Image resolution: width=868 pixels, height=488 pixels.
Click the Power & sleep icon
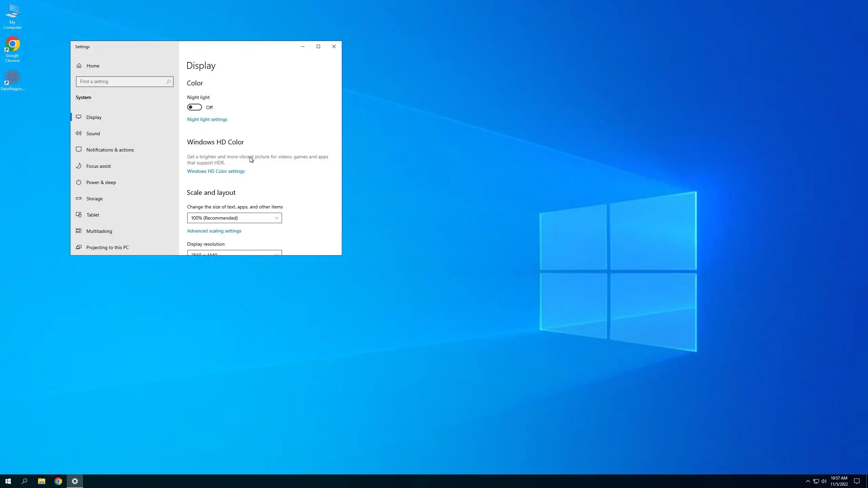(79, 182)
